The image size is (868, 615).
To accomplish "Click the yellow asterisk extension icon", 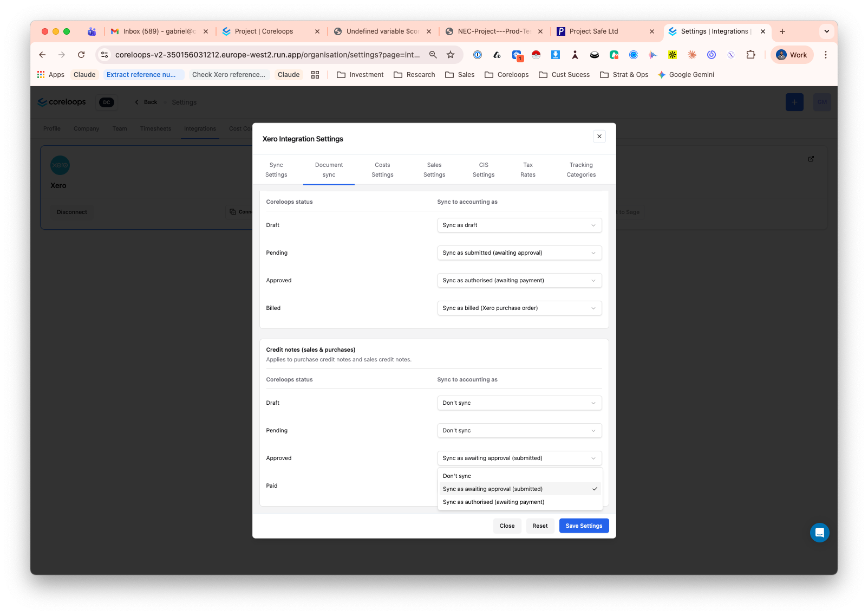I will [673, 55].
